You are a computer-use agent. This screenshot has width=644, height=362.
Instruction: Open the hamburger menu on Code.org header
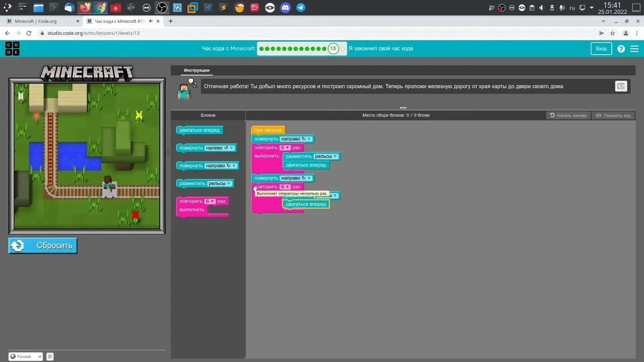[x=635, y=49]
